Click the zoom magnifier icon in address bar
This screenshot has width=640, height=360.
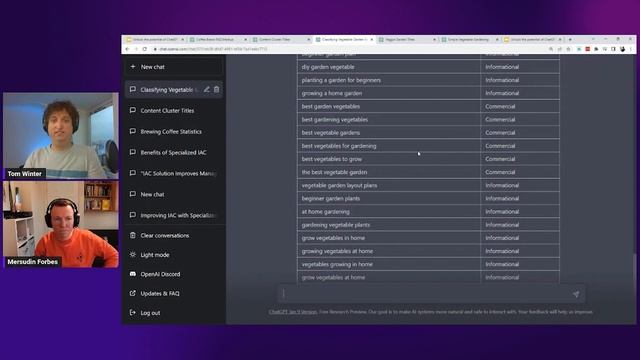point(551,49)
